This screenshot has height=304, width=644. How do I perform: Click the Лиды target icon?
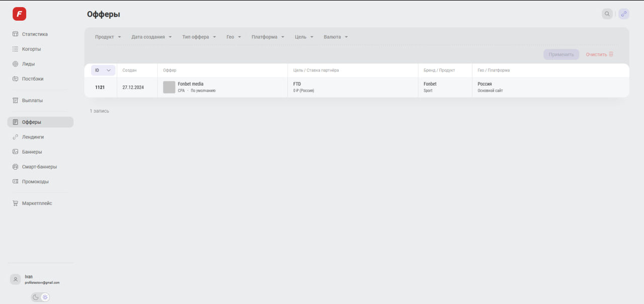tap(15, 64)
